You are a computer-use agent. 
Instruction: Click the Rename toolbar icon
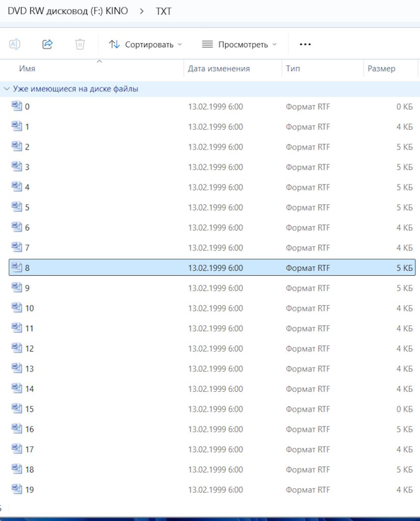[15, 44]
